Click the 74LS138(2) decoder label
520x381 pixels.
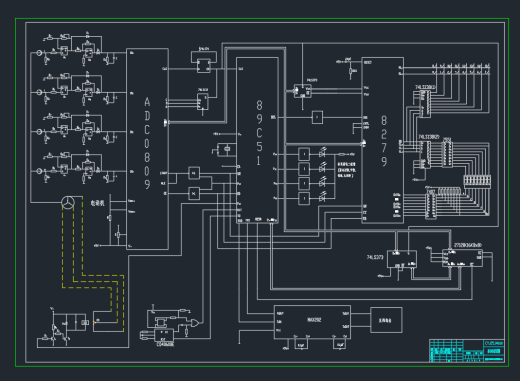pos(429,137)
